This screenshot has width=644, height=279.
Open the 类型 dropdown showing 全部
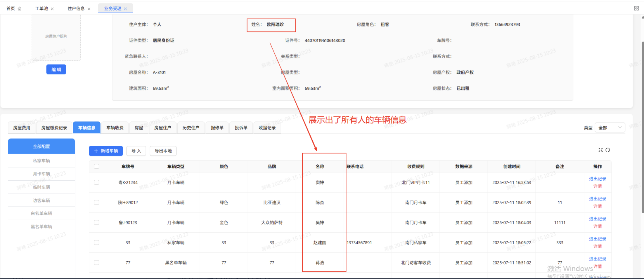[610, 128]
